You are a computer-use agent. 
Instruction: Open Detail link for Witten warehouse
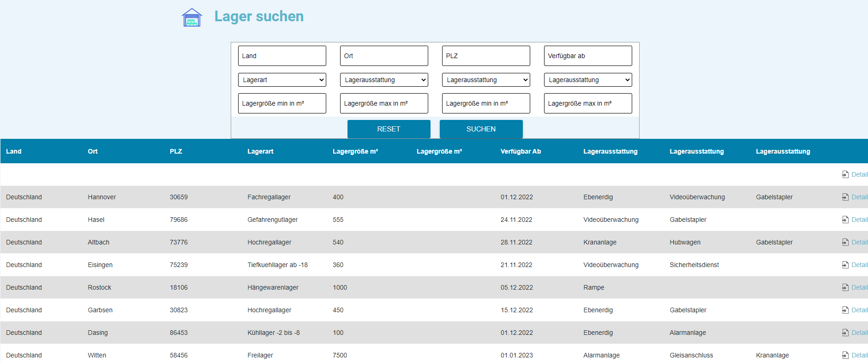pyautogui.click(x=859, y=355)
